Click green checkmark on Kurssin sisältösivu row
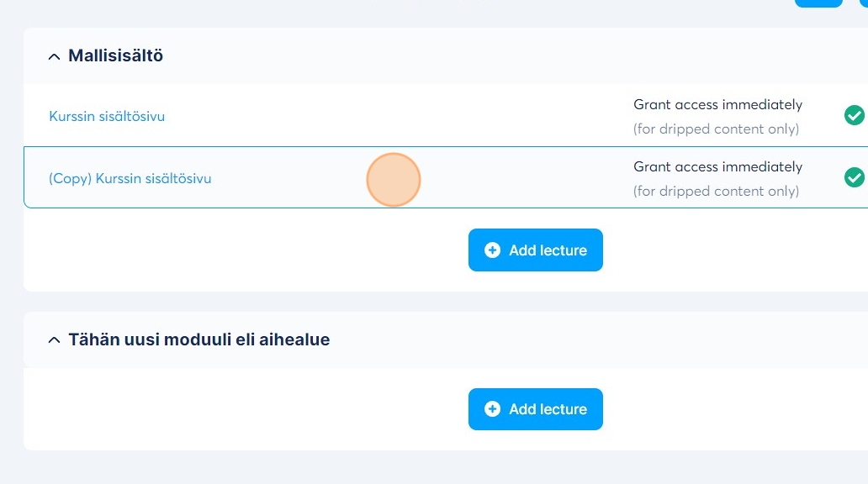Viewport: 868px width, 484px height. 854,115
